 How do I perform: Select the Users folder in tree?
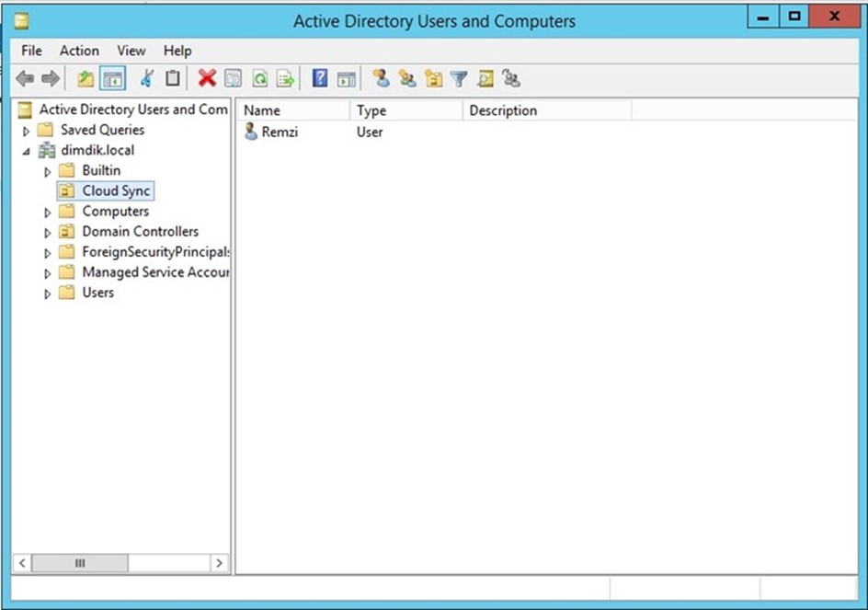pos(98,292)
